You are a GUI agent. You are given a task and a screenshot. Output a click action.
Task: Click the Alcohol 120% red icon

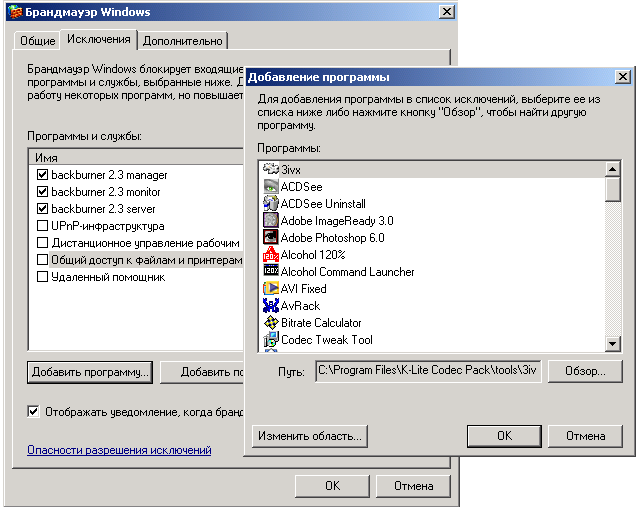coord(271,255)
